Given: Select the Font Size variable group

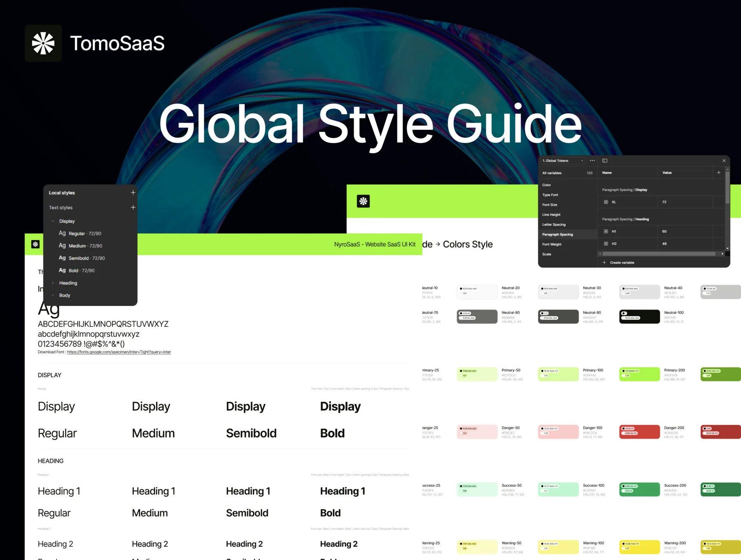Looking at the screenshot, I should tap(567, 205).
